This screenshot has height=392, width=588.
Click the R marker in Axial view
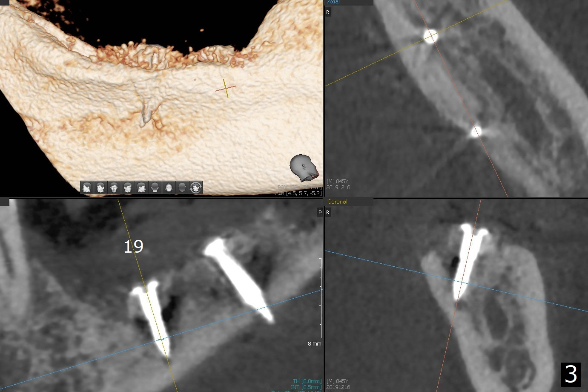tap(327, 12)
